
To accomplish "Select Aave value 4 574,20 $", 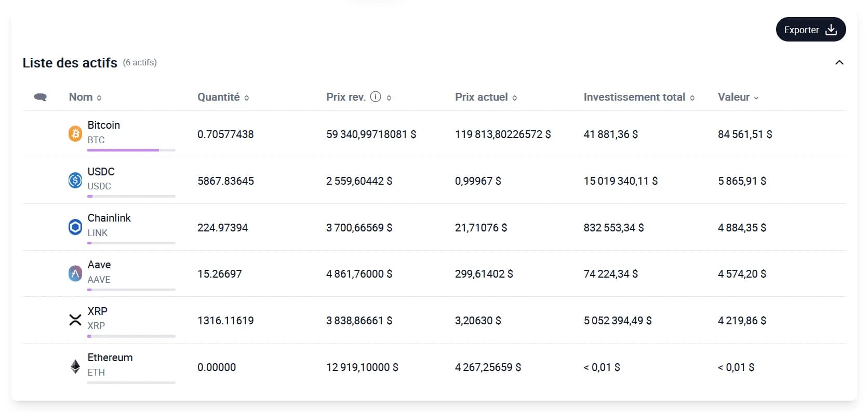I will (x=742, y=274).
